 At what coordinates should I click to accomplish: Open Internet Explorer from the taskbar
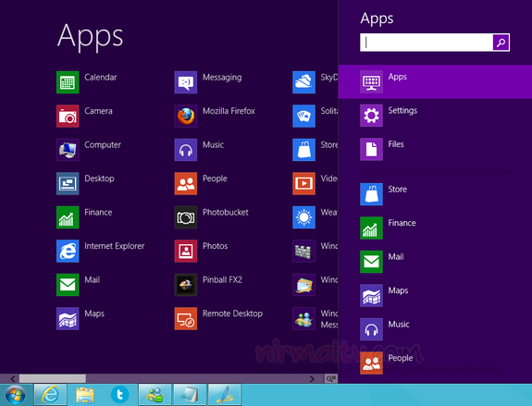50,395
